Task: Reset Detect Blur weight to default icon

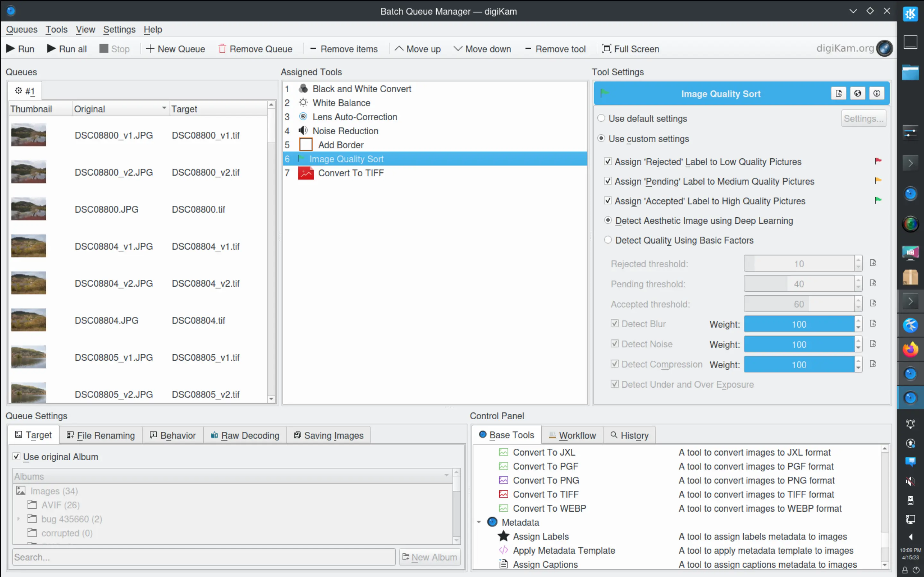Action: point(873,324)
